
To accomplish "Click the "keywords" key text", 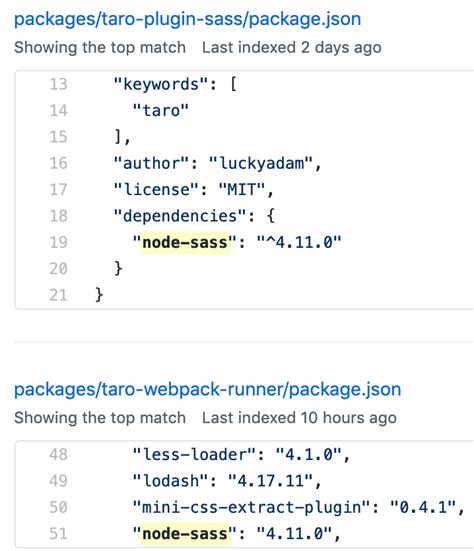I will pyautogui.click(x=161, y=85).
